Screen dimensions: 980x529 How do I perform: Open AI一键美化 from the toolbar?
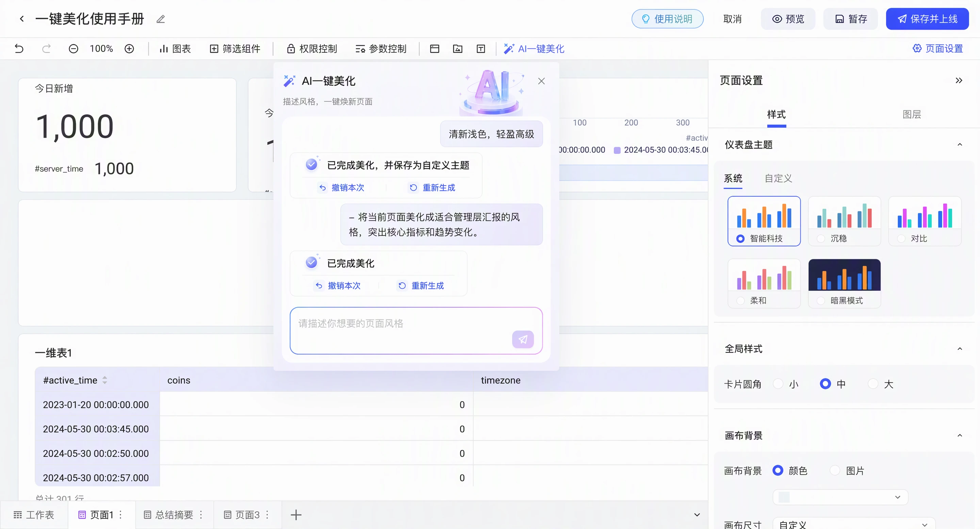tap(534, 49)
